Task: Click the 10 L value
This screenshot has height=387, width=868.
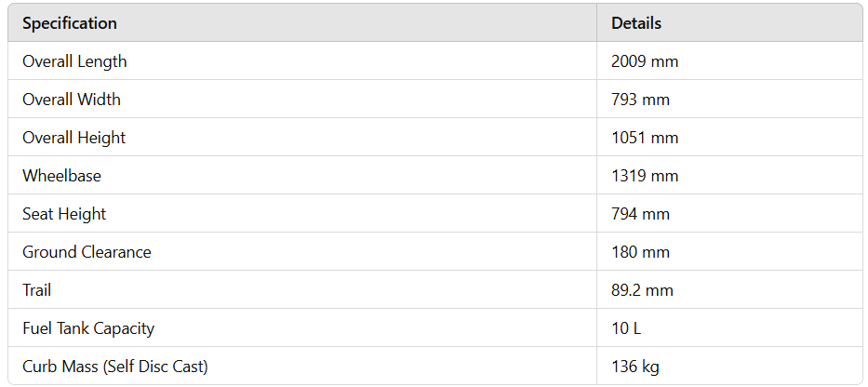Action: click(626, 328)
